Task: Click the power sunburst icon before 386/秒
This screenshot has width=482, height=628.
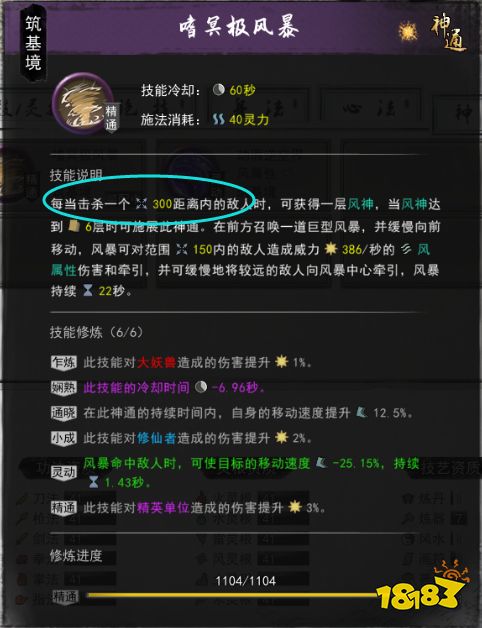Action: coord(331,249)
